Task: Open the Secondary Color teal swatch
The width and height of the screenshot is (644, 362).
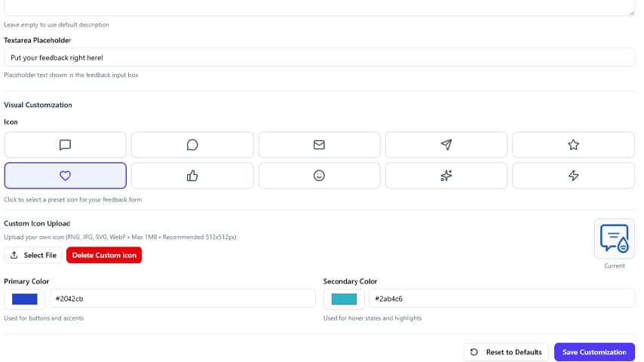Action: tap(344, 299)
